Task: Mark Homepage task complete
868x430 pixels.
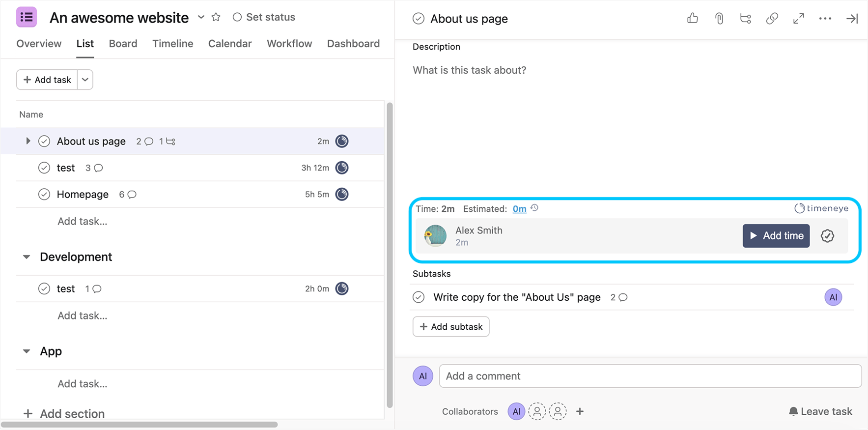Action: [x=44, y=194]
